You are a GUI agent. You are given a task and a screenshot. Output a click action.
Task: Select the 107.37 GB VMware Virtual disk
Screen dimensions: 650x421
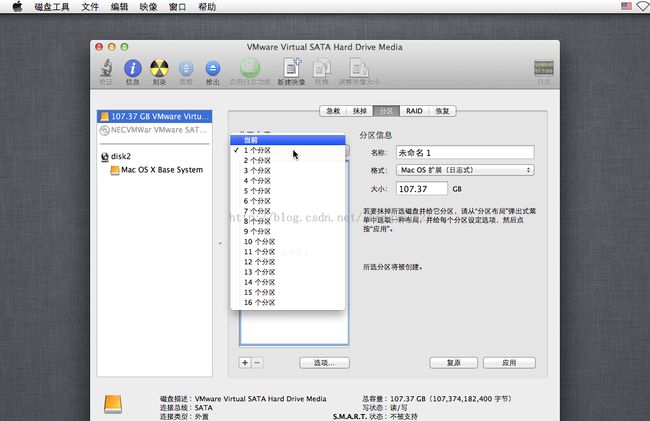[x=155, y=116]
